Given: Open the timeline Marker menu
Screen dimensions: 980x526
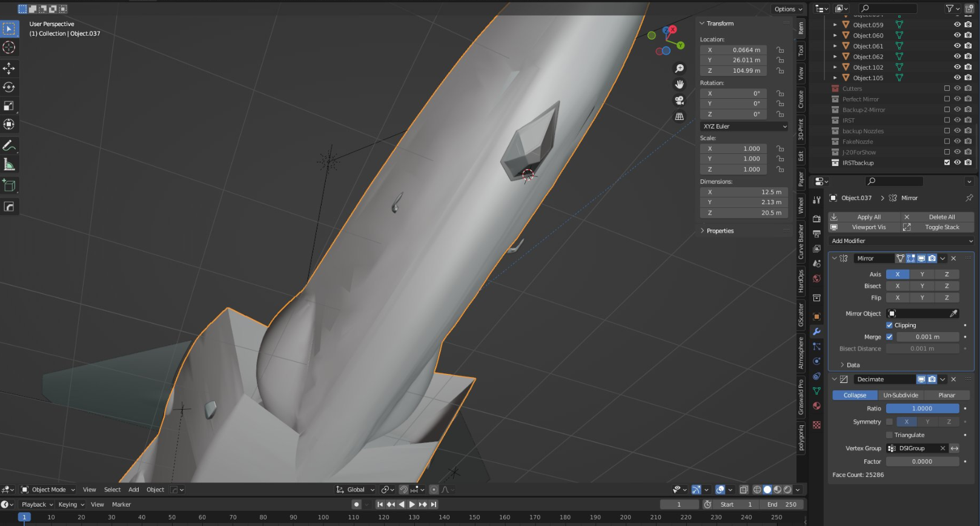Looking at the screenshot, I should coord(121,504).
